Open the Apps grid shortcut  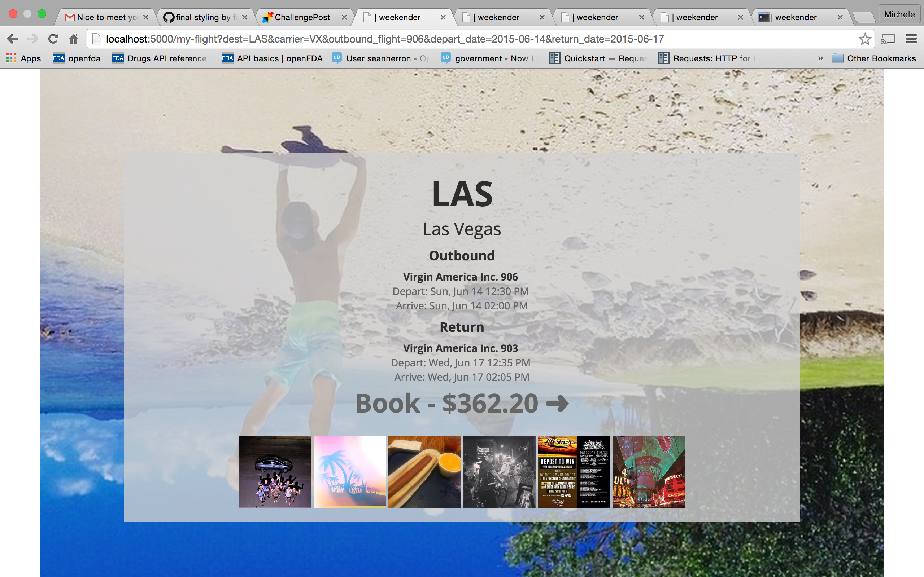point(24,58)
